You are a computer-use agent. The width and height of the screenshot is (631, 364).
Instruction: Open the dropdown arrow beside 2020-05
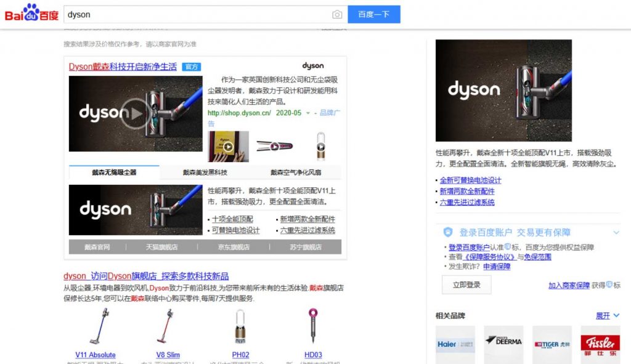point(308,113)
